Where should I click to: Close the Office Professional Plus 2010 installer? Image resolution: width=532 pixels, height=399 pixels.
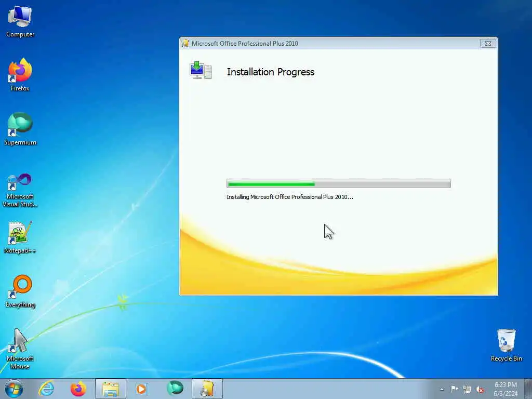click(x=488, y=44)
